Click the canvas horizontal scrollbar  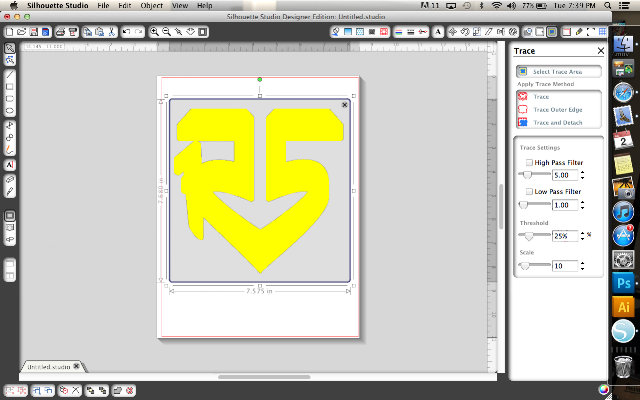click(x=264, y=377)
